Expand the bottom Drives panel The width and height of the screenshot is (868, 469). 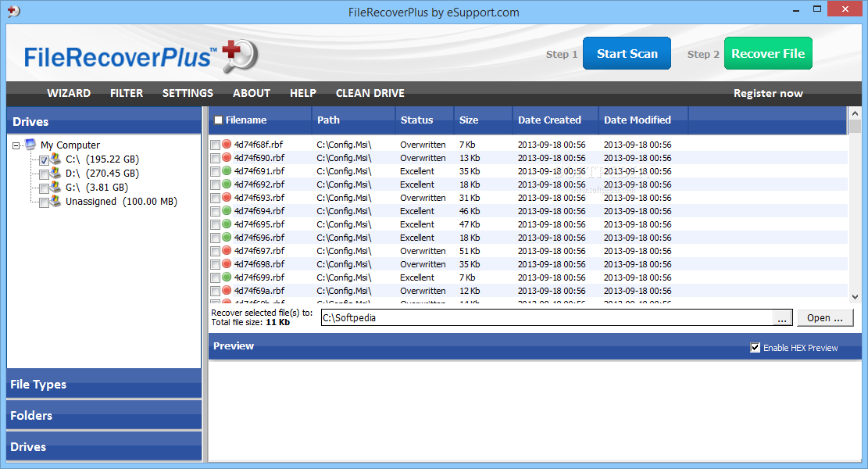104,446
